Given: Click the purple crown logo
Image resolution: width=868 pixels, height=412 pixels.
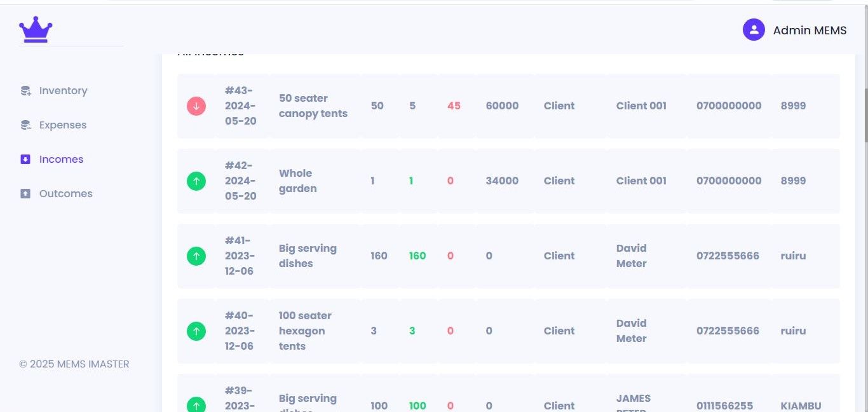Looking at the screenshot, I should point(36,29).
